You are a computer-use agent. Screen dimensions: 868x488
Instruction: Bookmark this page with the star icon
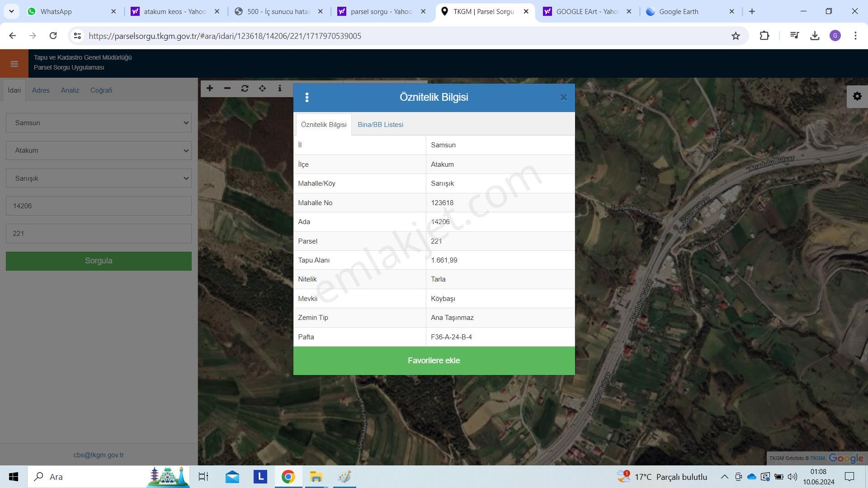tap(736, 36)
